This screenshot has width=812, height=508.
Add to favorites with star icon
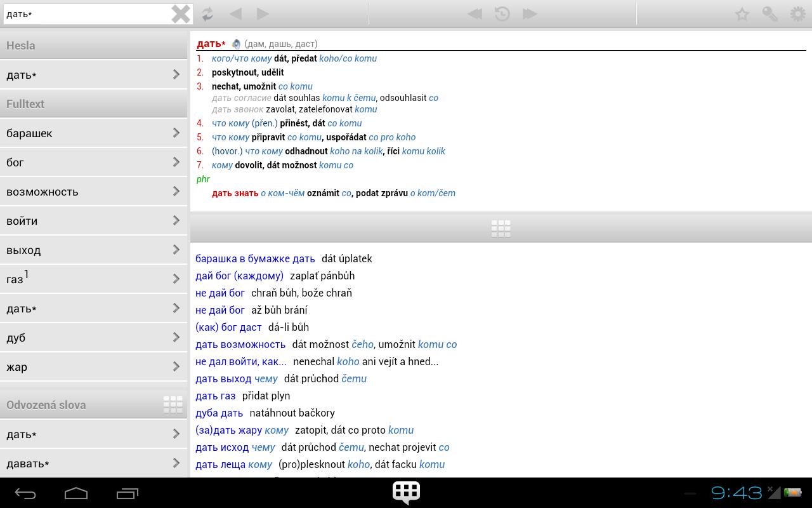click(742, 13)
